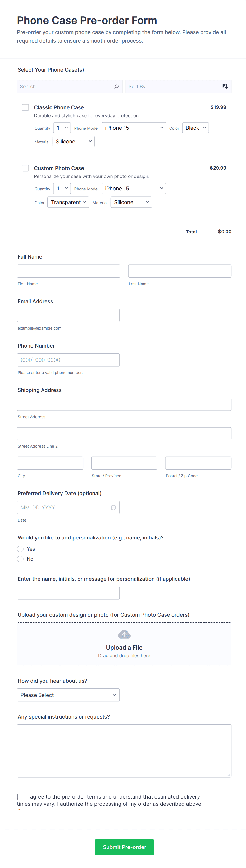Click the Postal / Zip Code field

pyautogui.click(x=198, y=463)
